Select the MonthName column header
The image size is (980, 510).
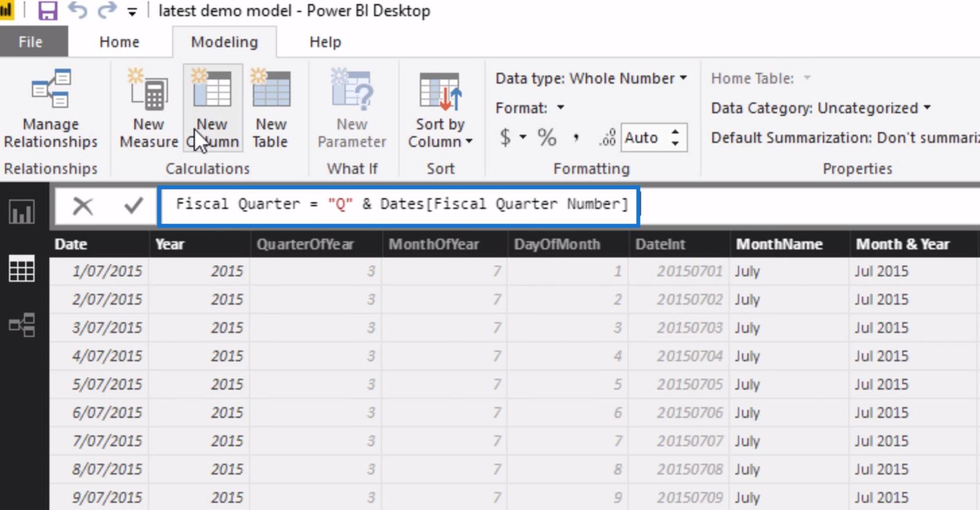790,244
